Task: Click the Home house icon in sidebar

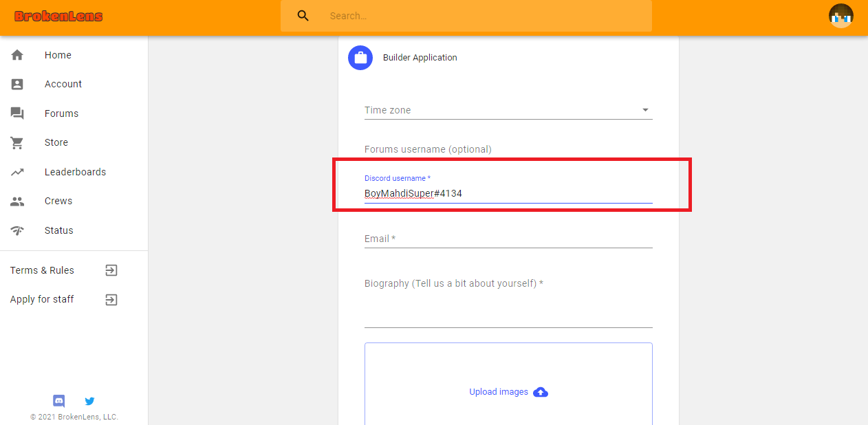Action: pyautogui.click(x=17, y=55)
